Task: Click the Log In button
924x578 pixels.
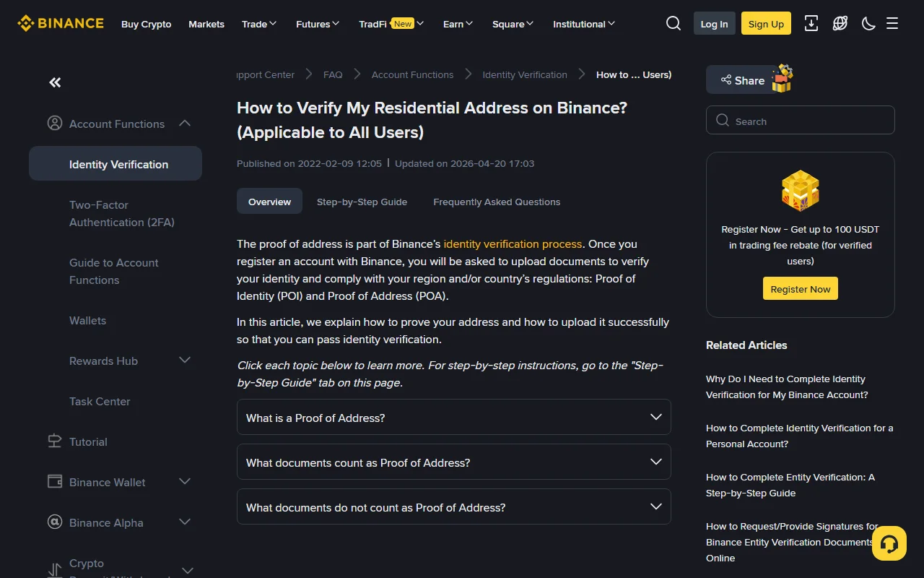Action: [x=715, y=24]
